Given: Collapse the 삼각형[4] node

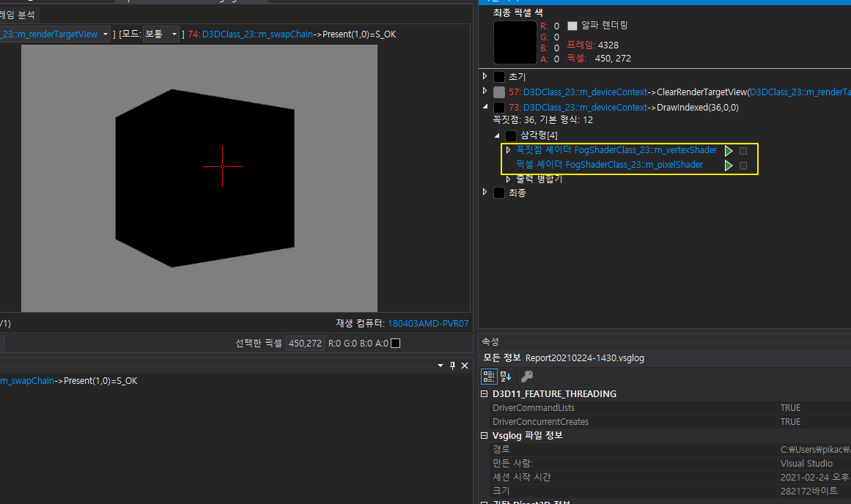Looking at the screenshot, I should 496,135.
